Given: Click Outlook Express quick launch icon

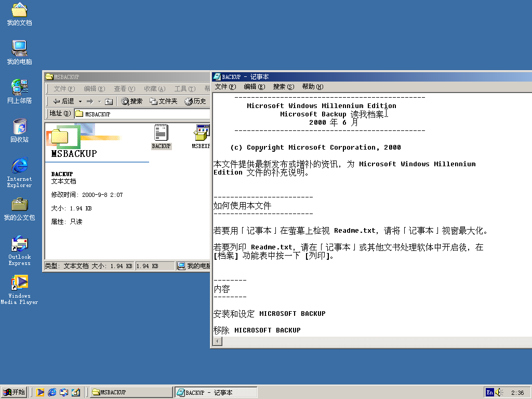Looking at the screenshot, I should 64,392.
